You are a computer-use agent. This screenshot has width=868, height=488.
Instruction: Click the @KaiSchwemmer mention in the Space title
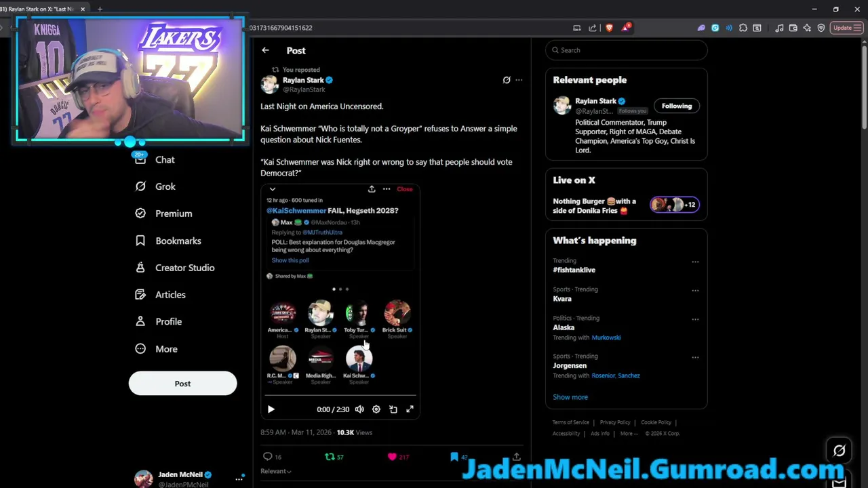click(296, 211)
